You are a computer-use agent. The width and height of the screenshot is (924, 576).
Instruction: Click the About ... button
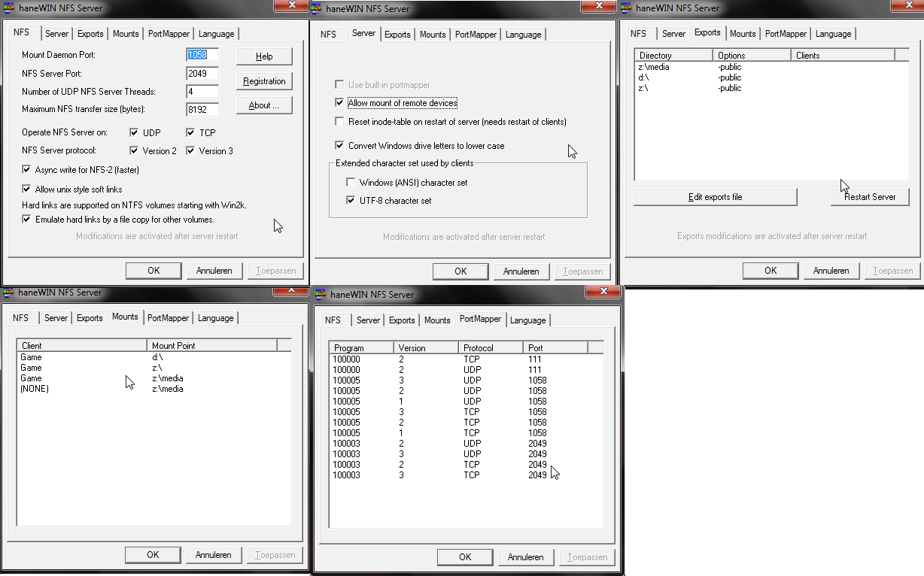[264, 105]
